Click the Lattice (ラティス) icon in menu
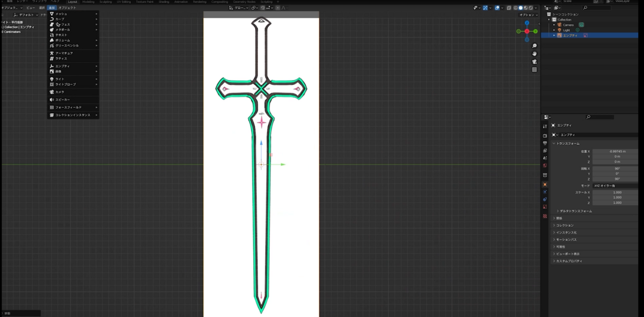Image resolution: width=644 pixels, height=317 pixels. tap(52, 58)
